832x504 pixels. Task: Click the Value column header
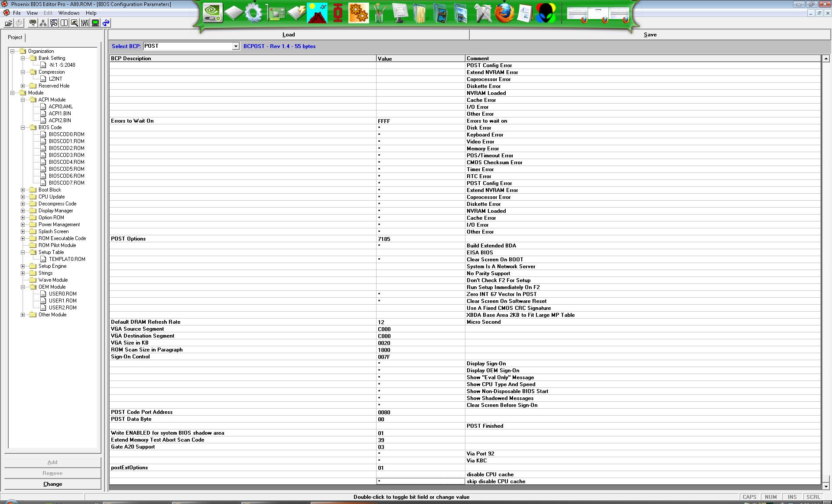point(421,59)
